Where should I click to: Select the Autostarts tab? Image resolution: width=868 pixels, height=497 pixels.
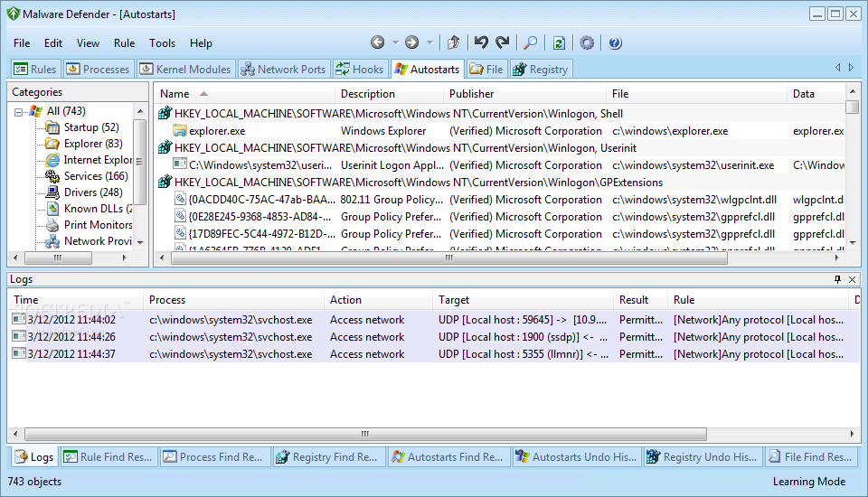click(427, 70)
